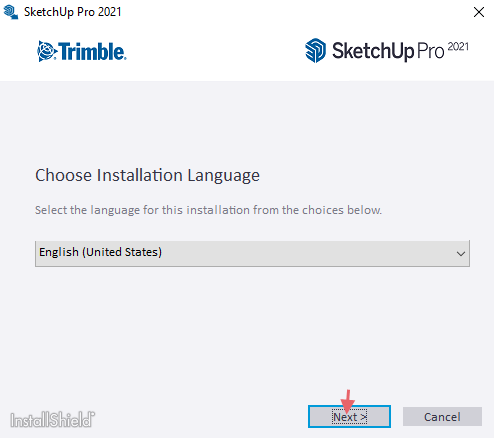Cancel the installation
Viewport: 494px width, 438px height.
(442, 417)
